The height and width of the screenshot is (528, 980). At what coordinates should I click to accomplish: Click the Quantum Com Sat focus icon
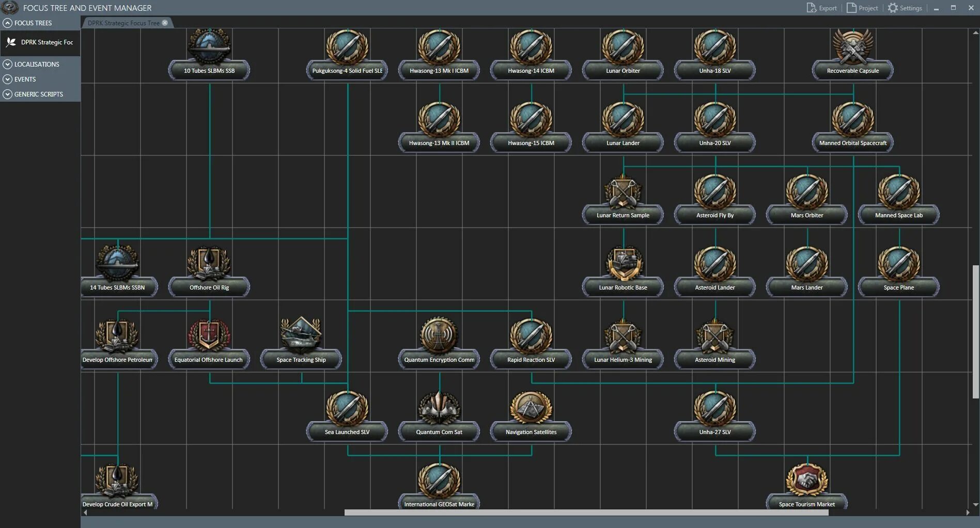439,408
